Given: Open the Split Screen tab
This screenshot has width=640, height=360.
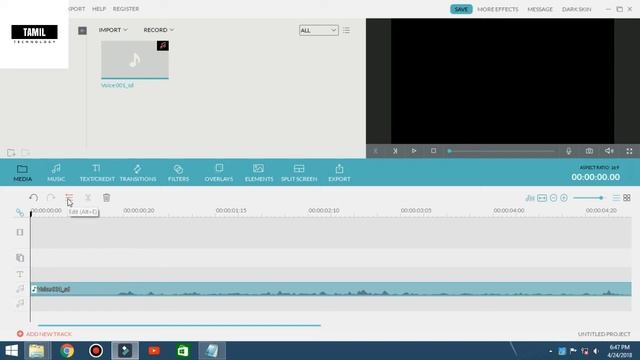Looking at the screenshot, I should (299, 173).
